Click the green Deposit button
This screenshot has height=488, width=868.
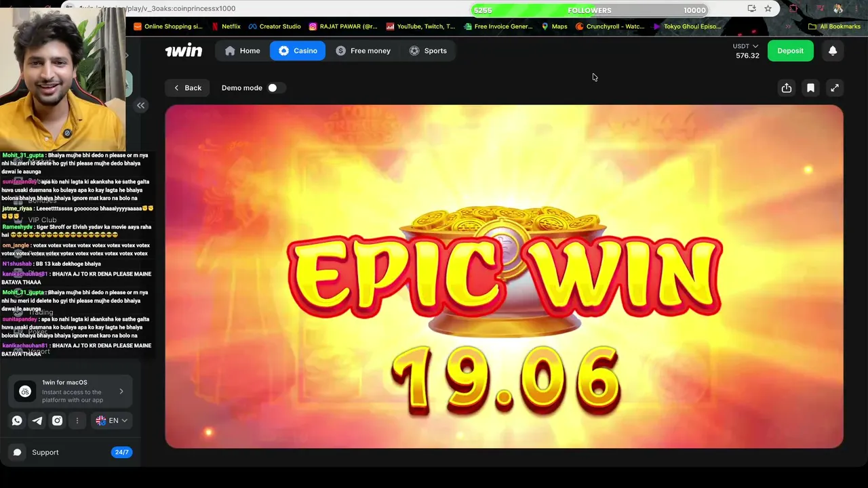[791, 51]
